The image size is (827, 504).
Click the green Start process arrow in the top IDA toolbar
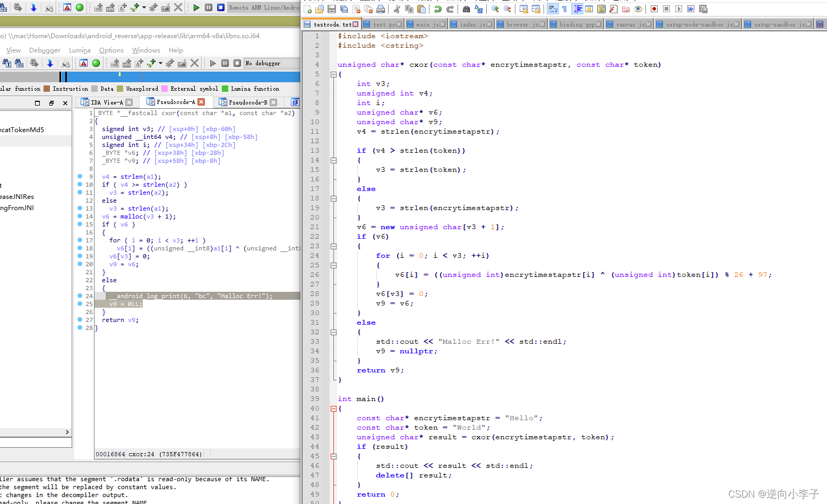point(196,7)
